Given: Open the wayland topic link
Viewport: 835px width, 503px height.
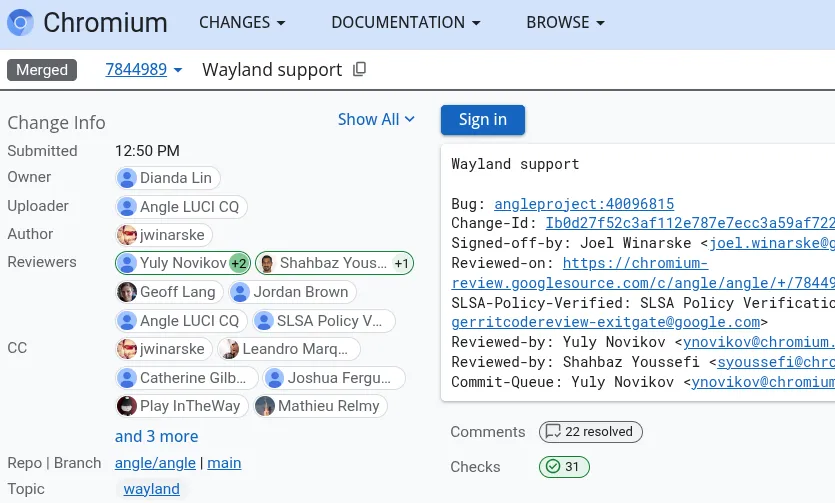Looking at the screenshot, I should 151,489.
